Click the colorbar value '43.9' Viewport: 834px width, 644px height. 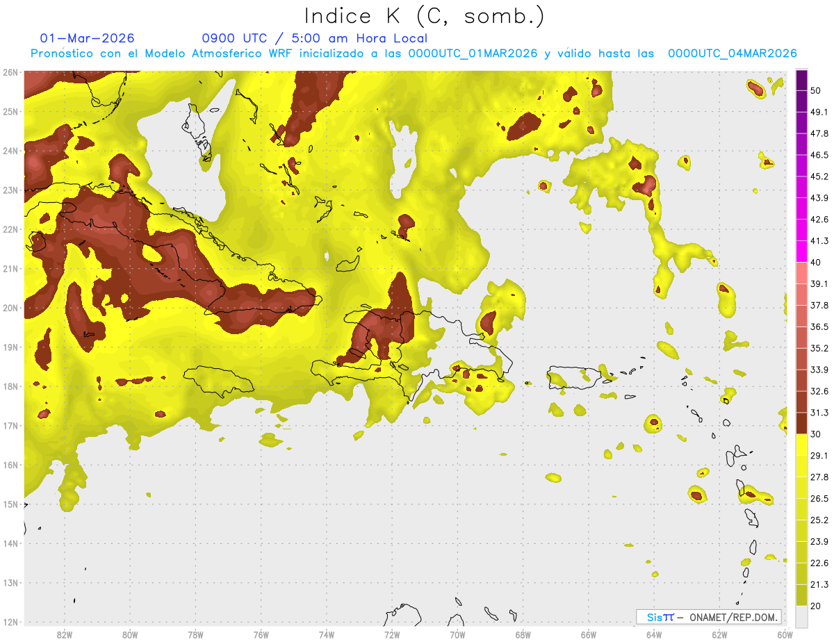819,198
